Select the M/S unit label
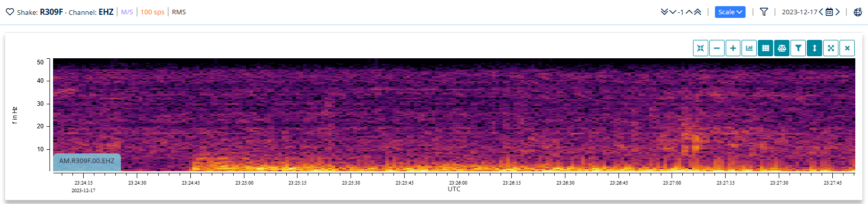 click(x=127, y=12)
